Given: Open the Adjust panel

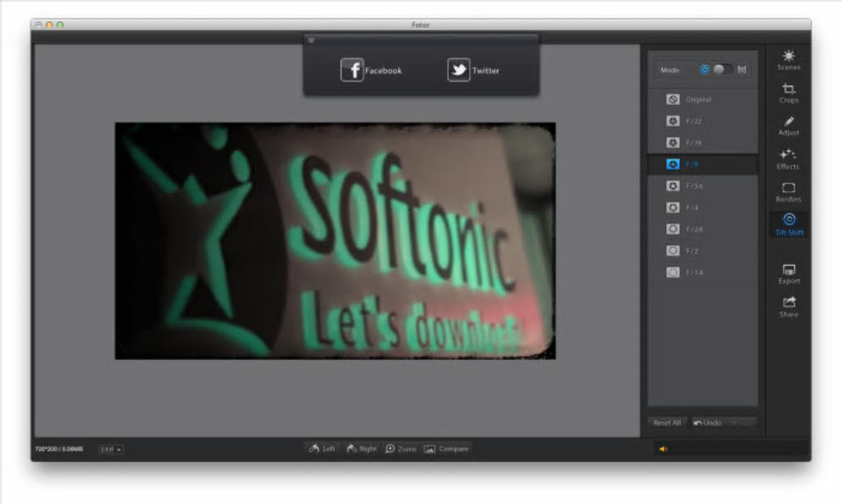Looking at the screenshot, I should click(788, 126).
